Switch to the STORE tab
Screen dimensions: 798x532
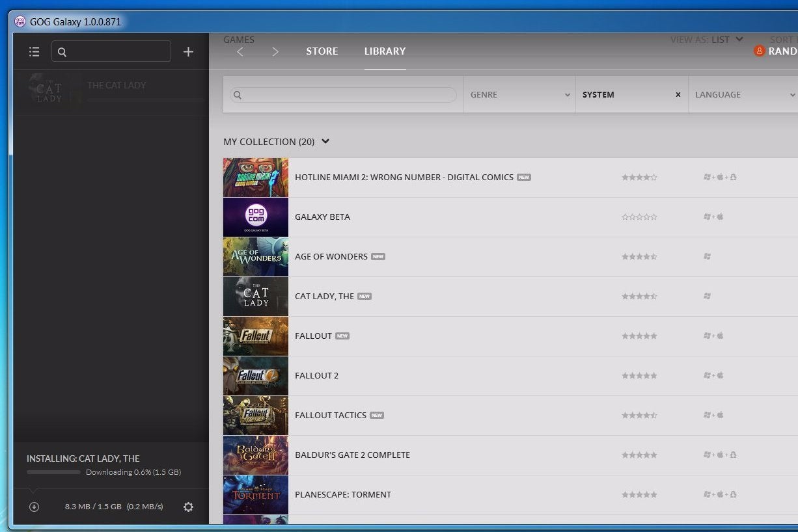(322, 51)
